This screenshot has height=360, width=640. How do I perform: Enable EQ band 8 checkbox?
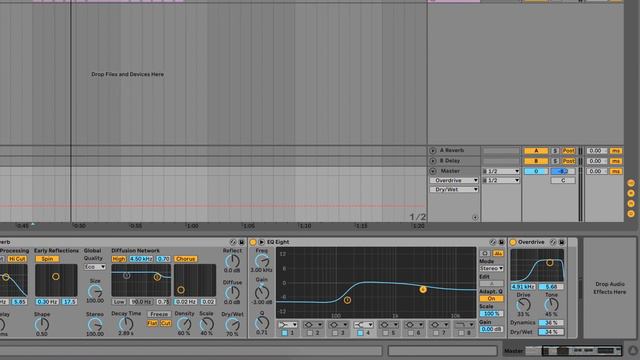[x=461, y=333]
